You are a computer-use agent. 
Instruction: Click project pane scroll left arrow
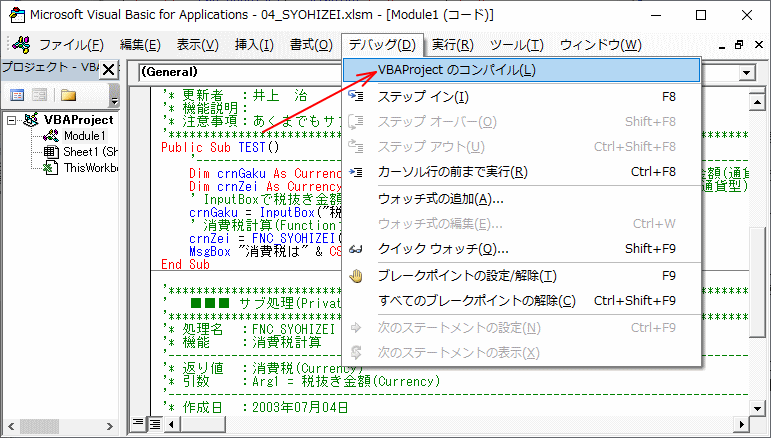pos(11,426)
